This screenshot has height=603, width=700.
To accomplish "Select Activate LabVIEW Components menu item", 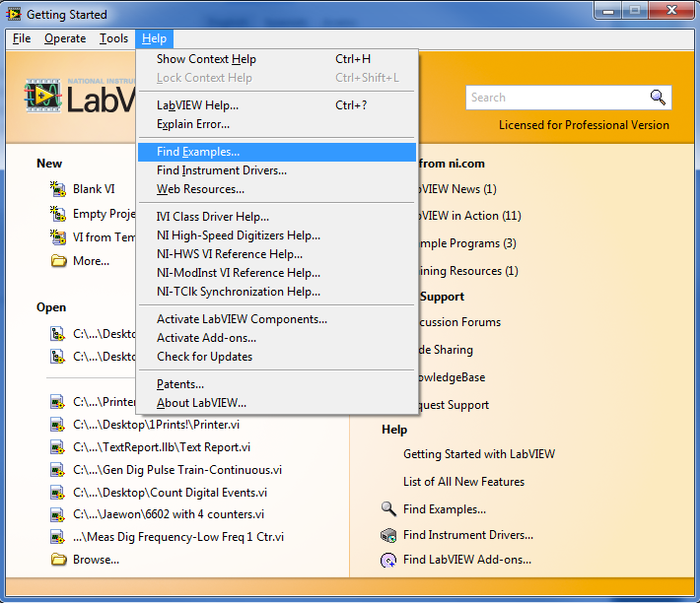I will (242, 319).
